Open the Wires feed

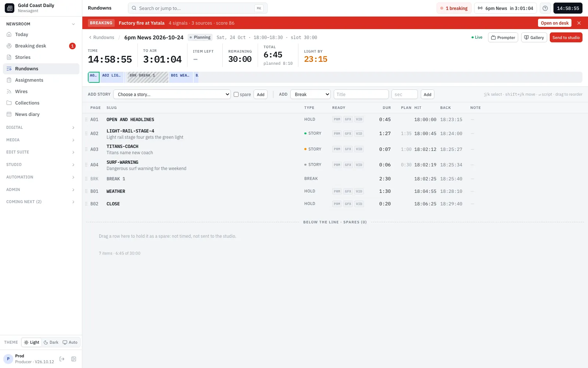coord(41,91)
